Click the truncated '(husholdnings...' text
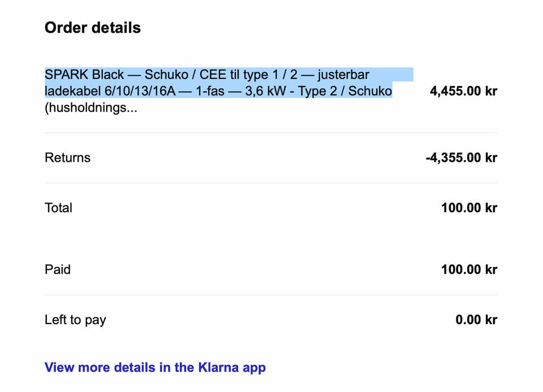This screenshot has width=543, height=392. tap(90, 107)
